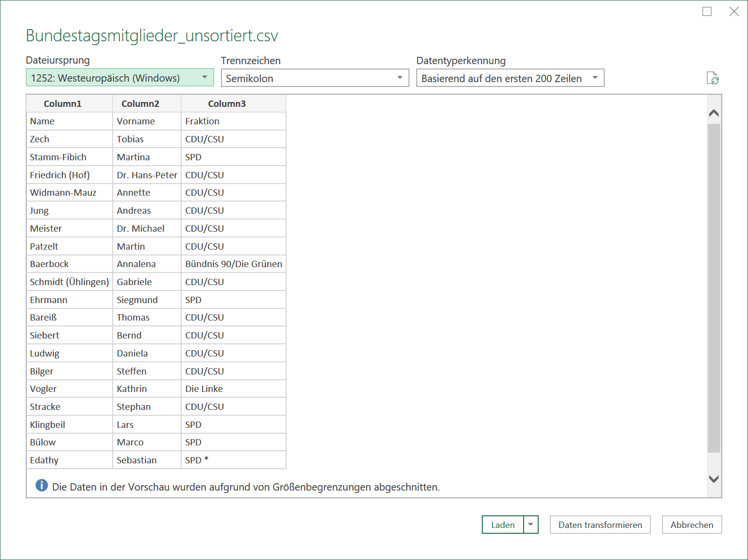Image resolution: width=748 pixels, height=560 pixels.
Task: Click the cell 'Friedrich (Hof)'
Action: (69, 175)
